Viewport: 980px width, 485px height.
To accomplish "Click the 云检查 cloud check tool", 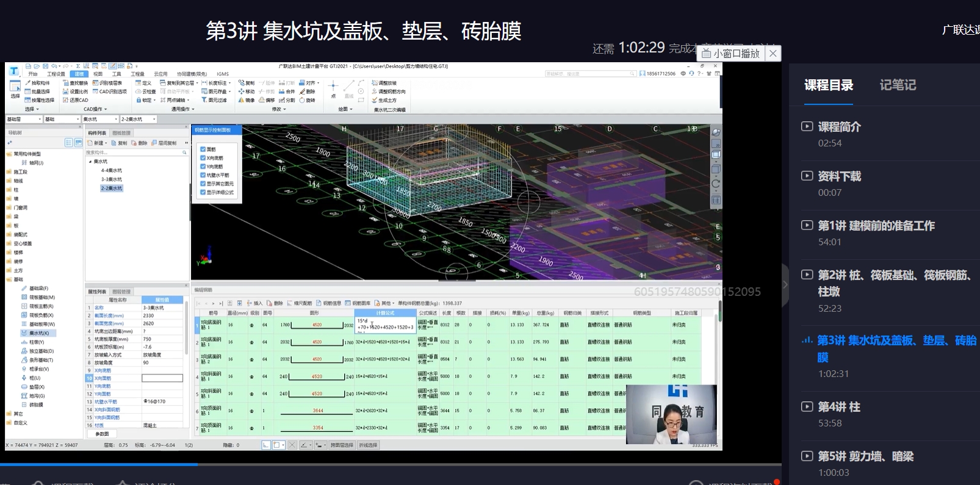I will click(x=146, y=92).
